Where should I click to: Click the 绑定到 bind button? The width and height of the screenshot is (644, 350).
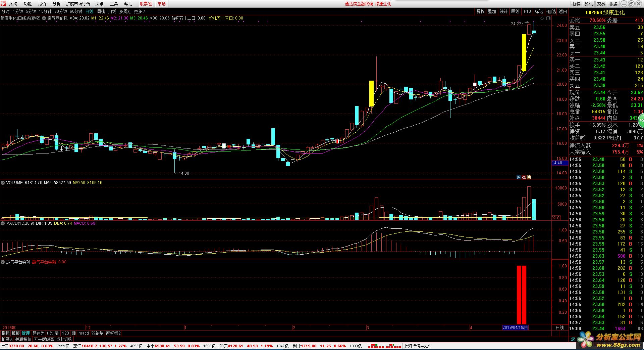coord(53,333)
